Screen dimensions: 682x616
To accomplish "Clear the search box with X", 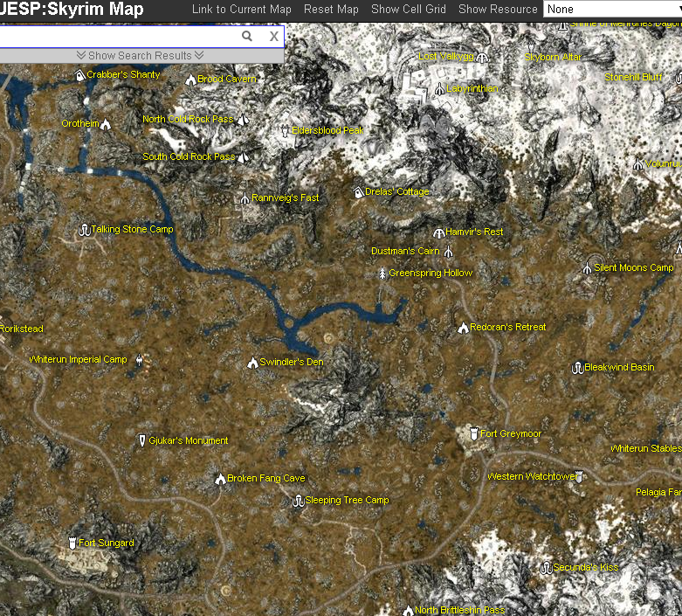I will pyautogui.click(x=273, y=36).
